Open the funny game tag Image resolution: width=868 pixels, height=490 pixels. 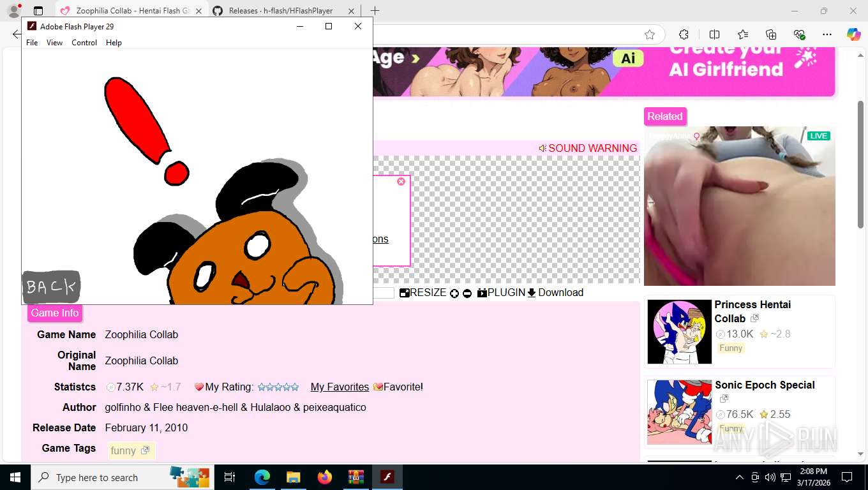(130, 450)
